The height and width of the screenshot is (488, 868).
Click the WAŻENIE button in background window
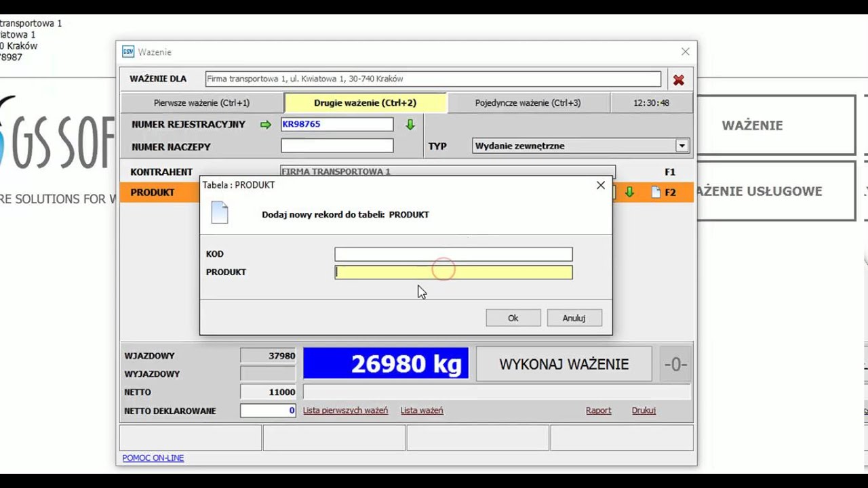(776, 125)
